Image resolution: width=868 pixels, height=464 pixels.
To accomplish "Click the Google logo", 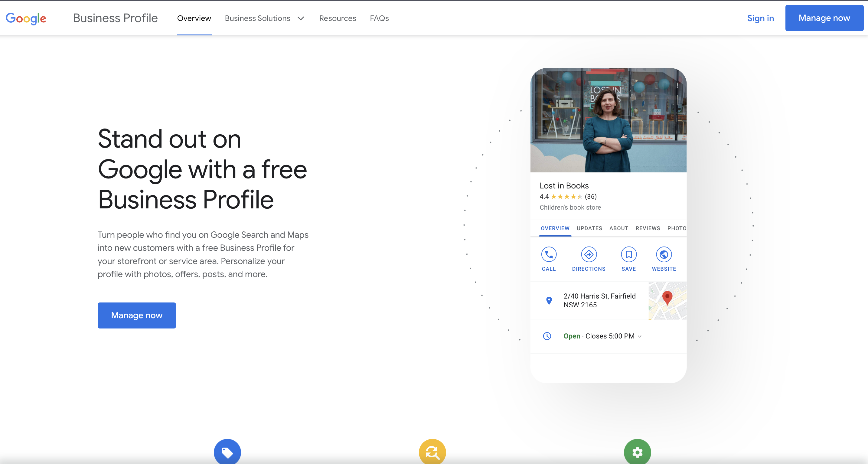I will 26,18.
